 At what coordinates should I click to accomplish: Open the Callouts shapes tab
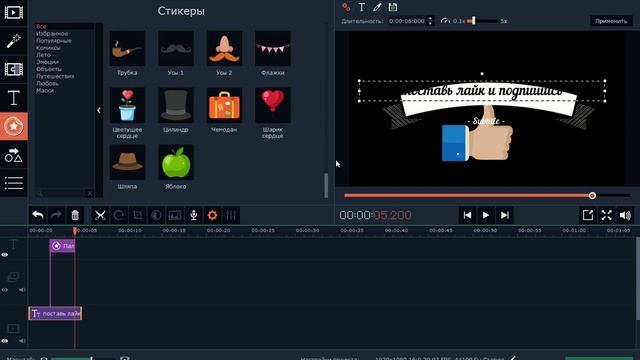point(13,155)
